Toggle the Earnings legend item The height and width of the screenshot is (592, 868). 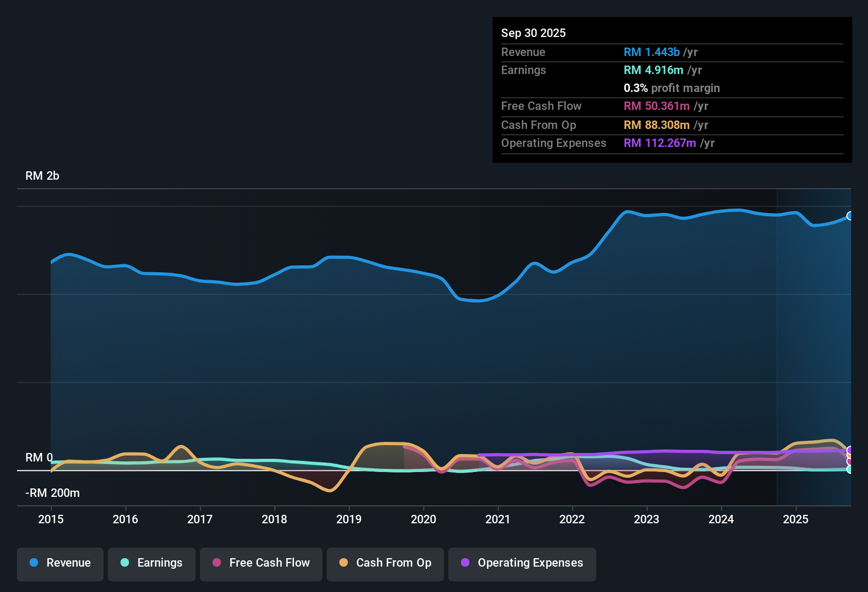pos(152,563)
